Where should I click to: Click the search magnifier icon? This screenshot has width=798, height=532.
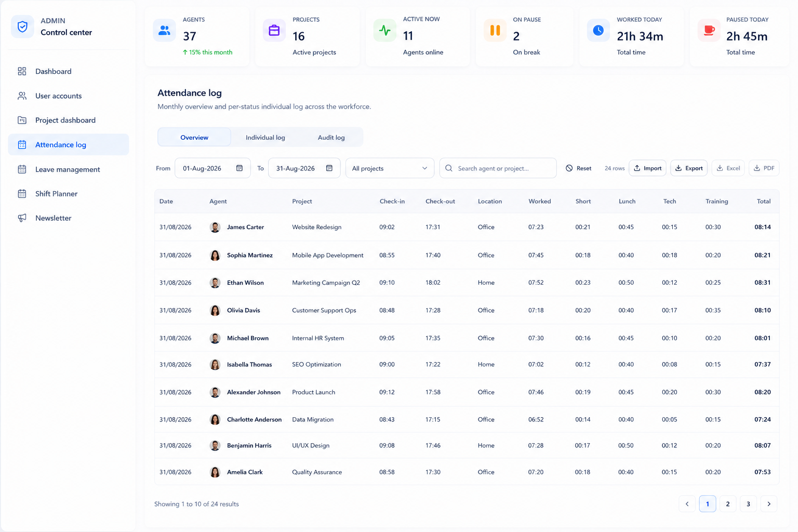tap(449, 168)
